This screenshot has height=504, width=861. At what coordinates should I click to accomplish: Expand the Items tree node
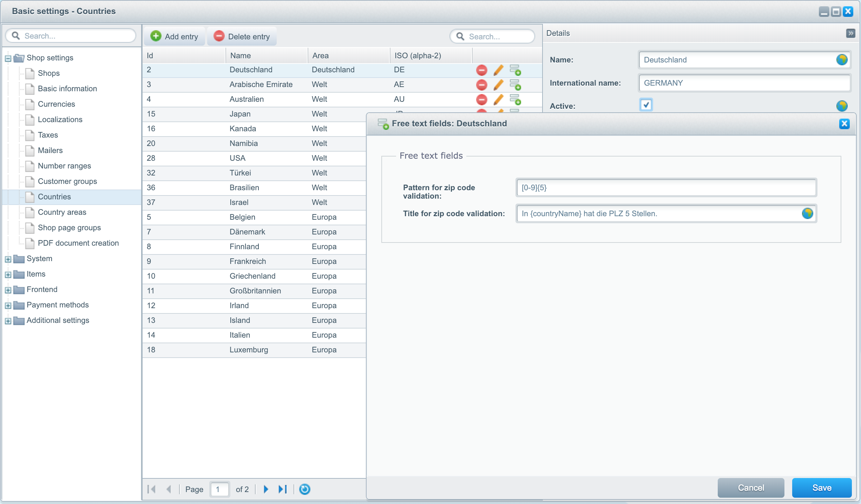click(8, 274)
